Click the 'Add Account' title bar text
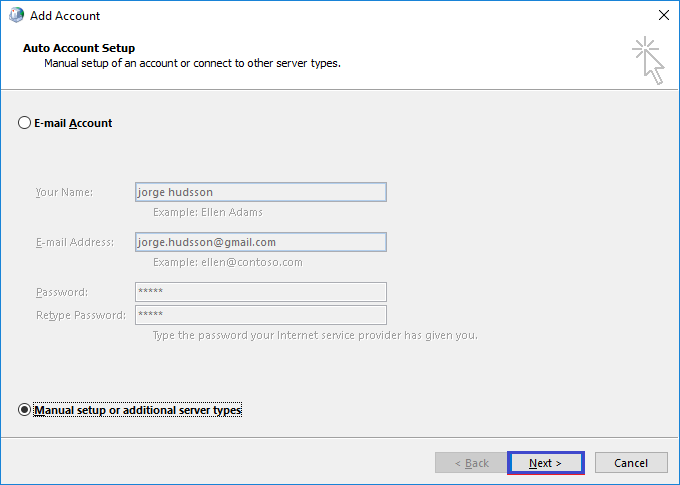 65,16
